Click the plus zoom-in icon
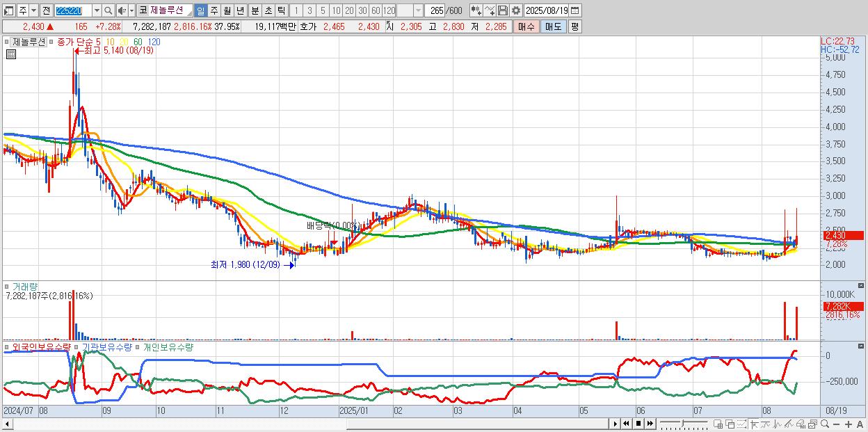 [x=848, y=424]
